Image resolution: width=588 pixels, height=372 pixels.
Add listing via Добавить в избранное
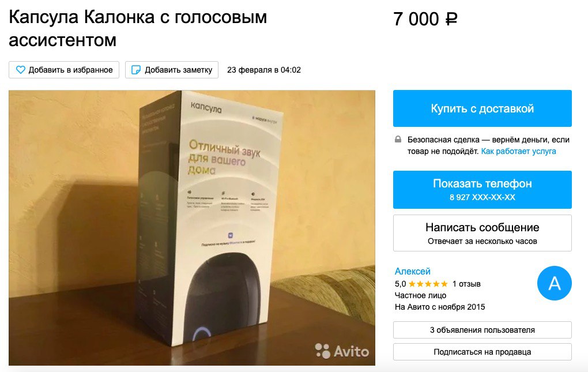(64, 70)
